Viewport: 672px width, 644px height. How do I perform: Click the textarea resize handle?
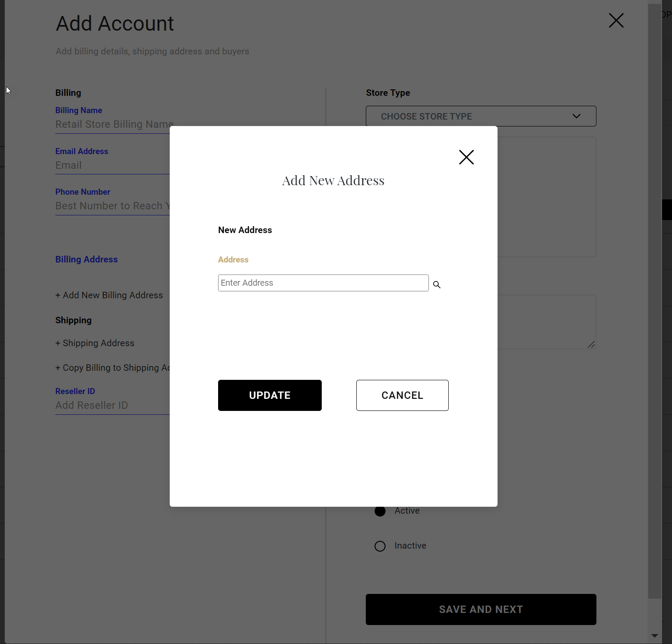pos(591,344)
